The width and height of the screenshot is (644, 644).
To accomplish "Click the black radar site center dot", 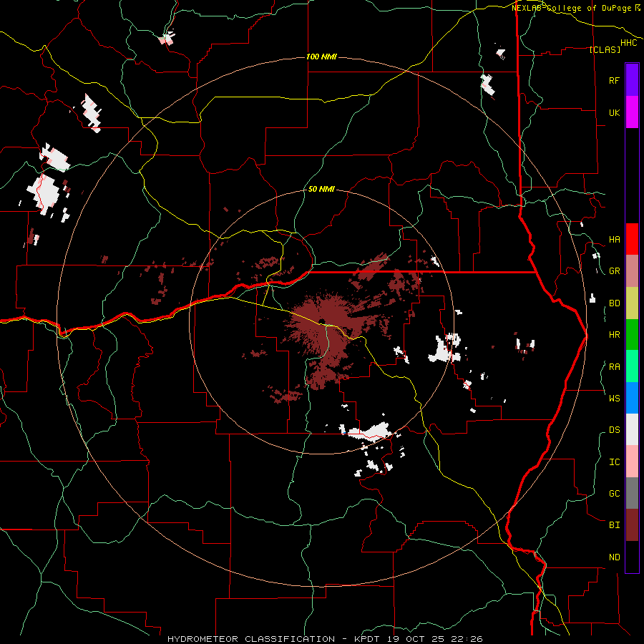I will (x=321, y=321).
